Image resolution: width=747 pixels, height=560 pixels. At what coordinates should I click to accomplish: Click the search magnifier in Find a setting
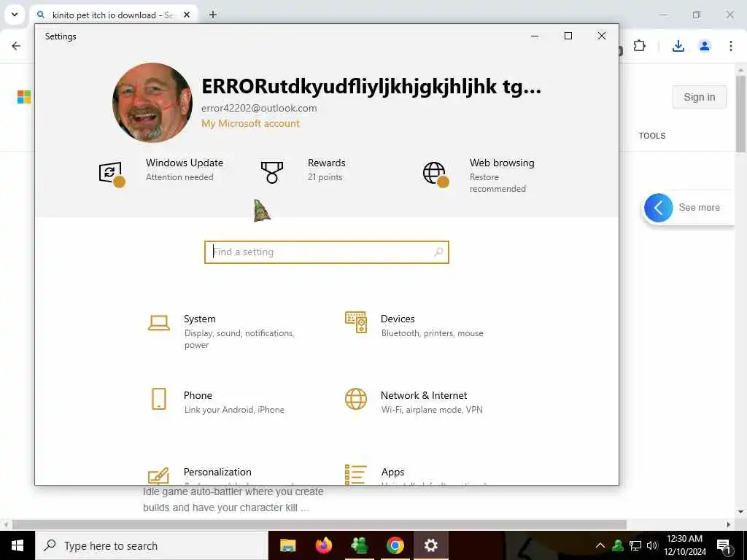[438, 252]
